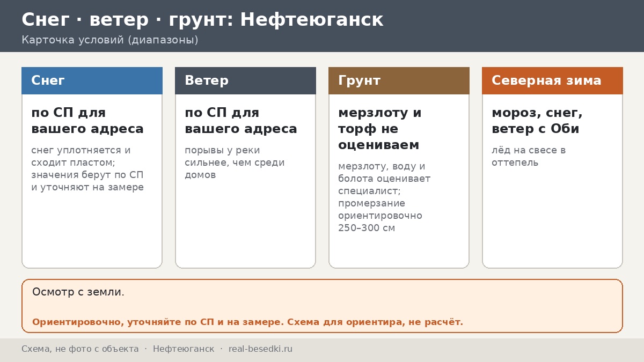Open the real-besedki.ru footer link
This screenshot has height=362, width=644.
260,349
